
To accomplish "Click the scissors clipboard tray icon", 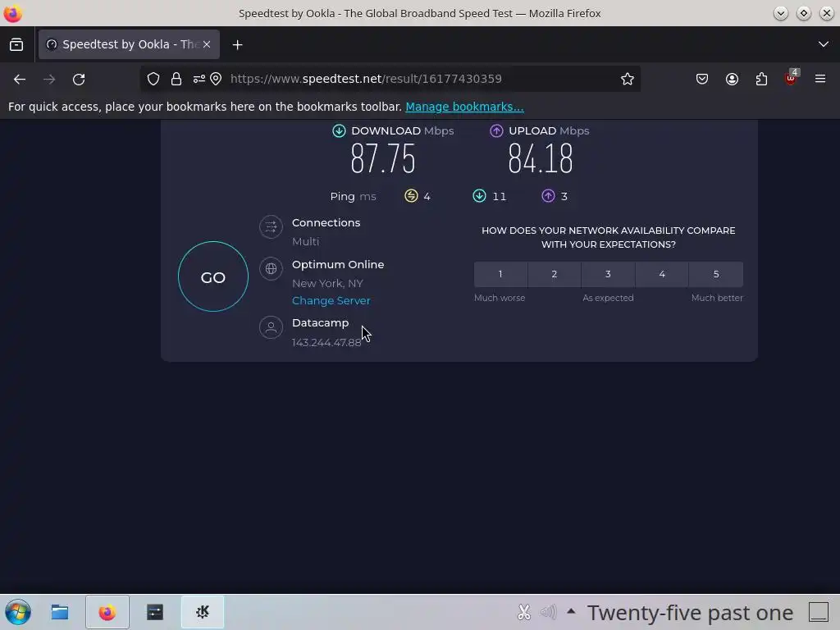I will click(x=524, y=612).
